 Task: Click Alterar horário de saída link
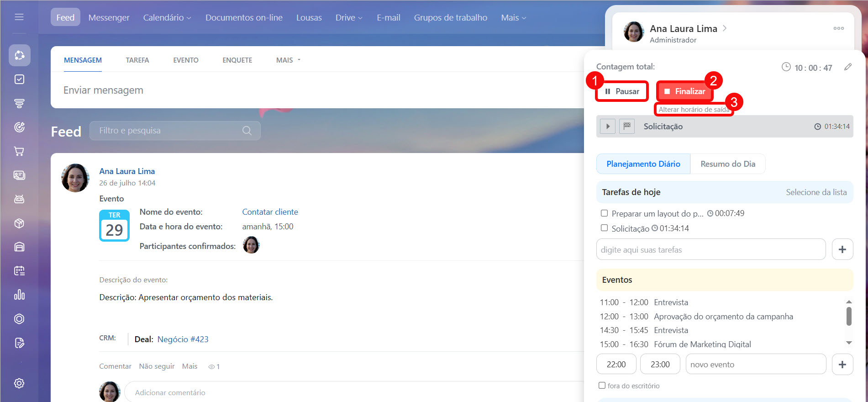pos(694,110)
